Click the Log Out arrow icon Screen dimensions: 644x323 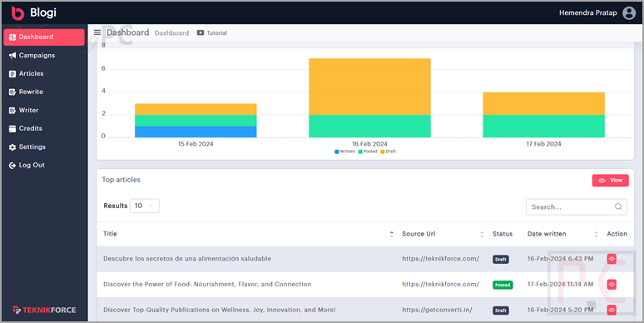point(12,165)
